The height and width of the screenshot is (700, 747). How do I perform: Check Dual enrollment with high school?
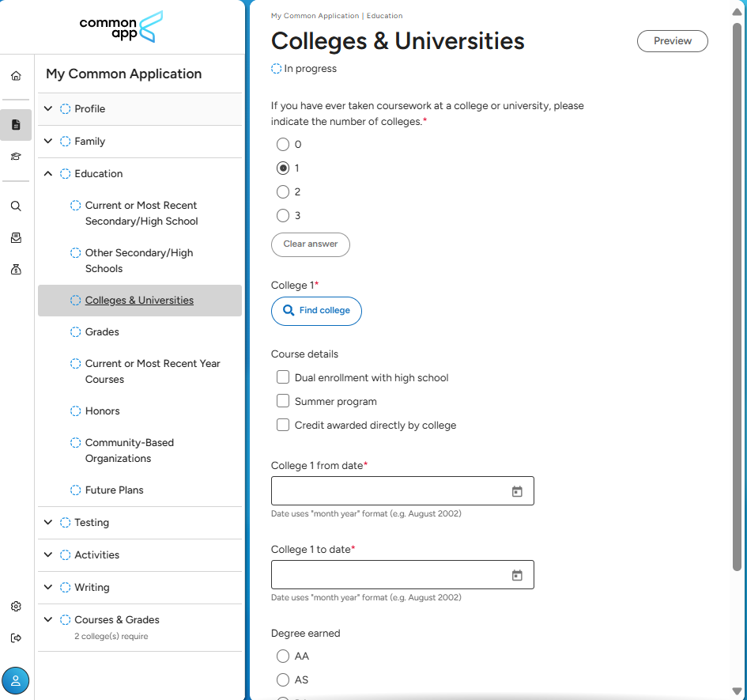click(x=283, y=377)
